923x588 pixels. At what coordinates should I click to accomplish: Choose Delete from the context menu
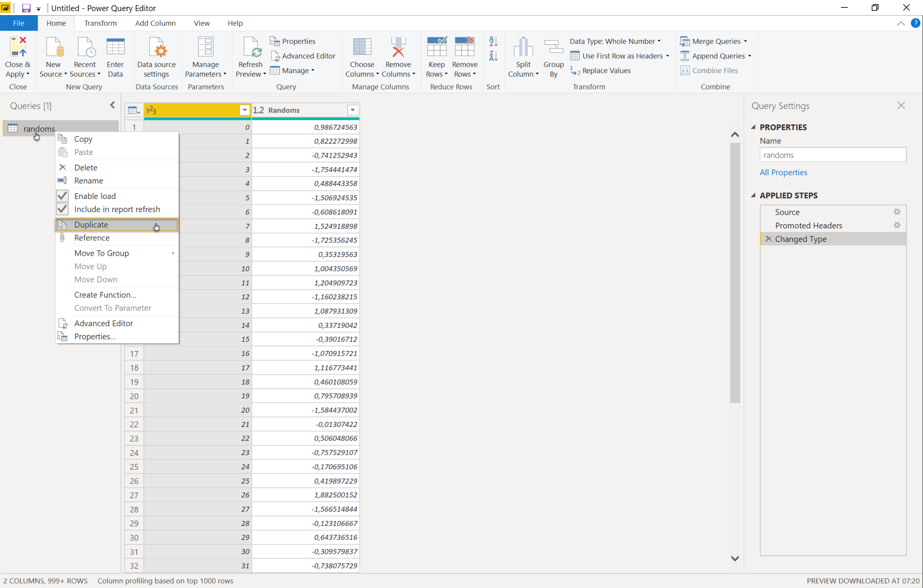117,168
